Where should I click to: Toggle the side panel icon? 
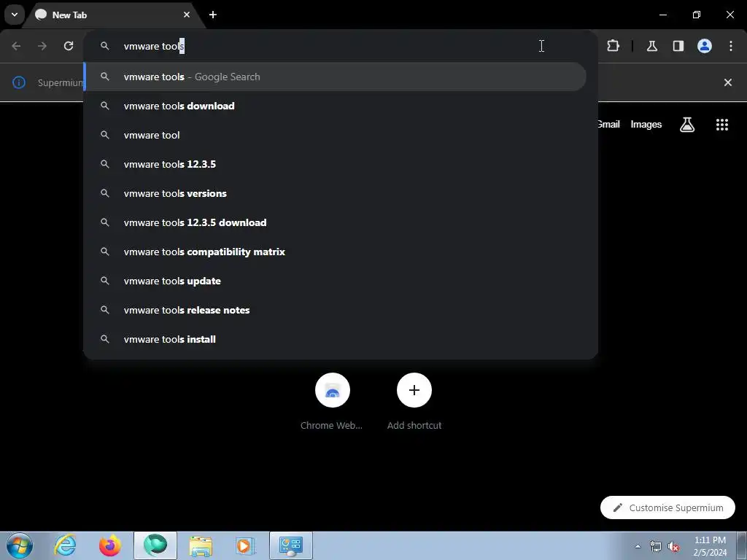[678, 46]
